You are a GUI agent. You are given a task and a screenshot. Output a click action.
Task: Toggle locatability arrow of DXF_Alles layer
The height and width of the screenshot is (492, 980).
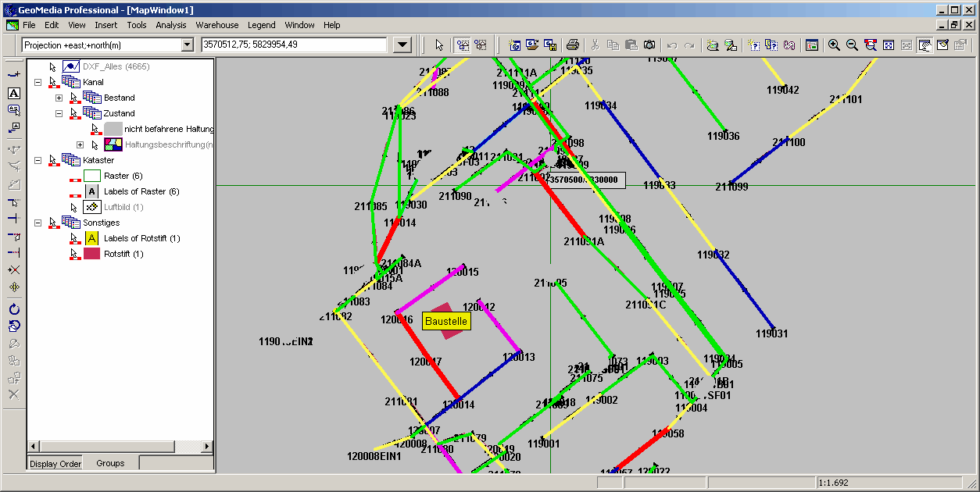pos(53,66)
